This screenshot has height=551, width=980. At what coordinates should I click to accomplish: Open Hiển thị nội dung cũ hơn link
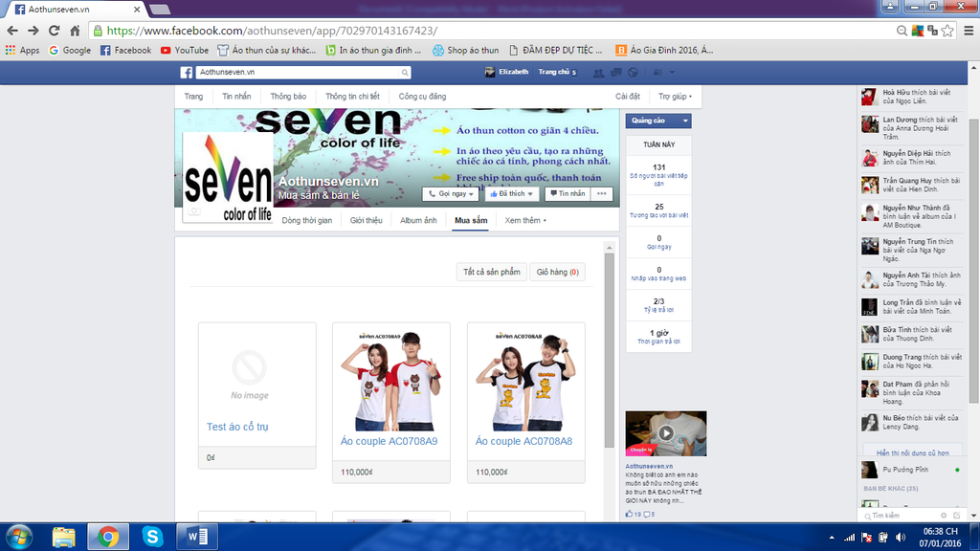coord(912,452)
